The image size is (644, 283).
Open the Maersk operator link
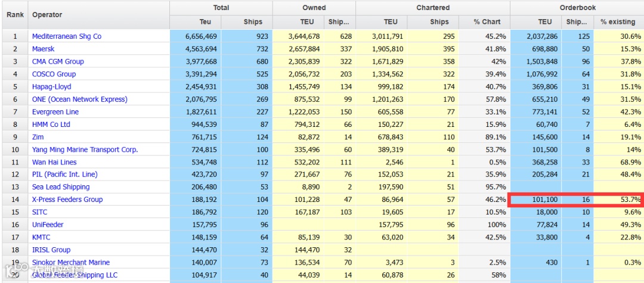pos(43,49)
